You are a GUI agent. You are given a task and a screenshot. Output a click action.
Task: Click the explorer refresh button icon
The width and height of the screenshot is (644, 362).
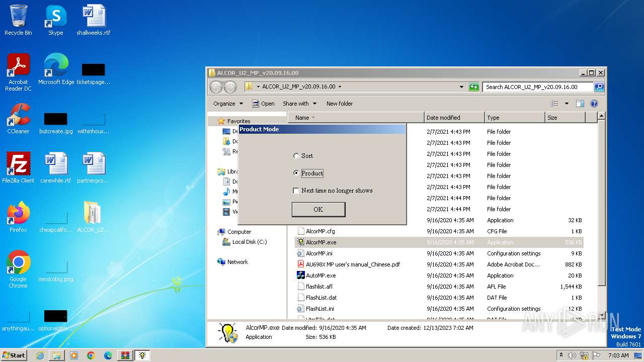coord(474,87)
